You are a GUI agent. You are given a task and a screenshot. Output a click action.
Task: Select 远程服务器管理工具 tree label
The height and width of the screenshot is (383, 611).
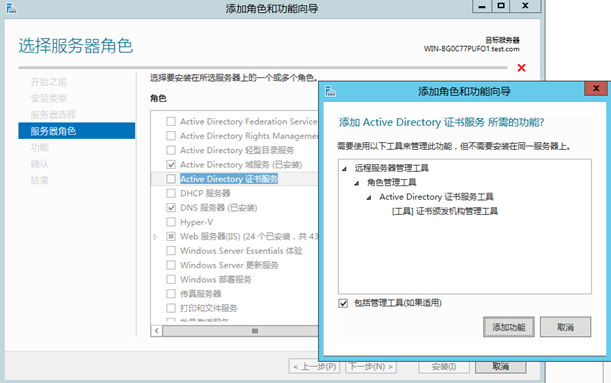tap(391, 168)
